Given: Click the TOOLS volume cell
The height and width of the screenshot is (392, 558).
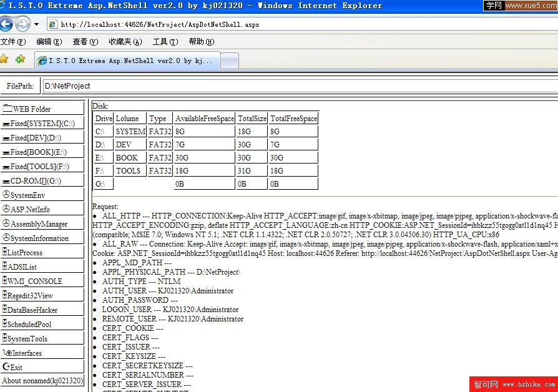Looking at the screenshot, I should 130,170.
